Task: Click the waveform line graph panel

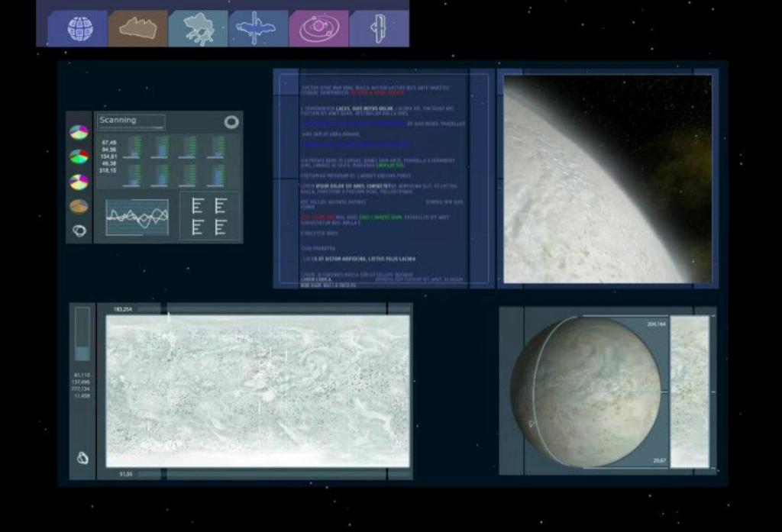Action: pyautogui.click(x=137, y=217)
